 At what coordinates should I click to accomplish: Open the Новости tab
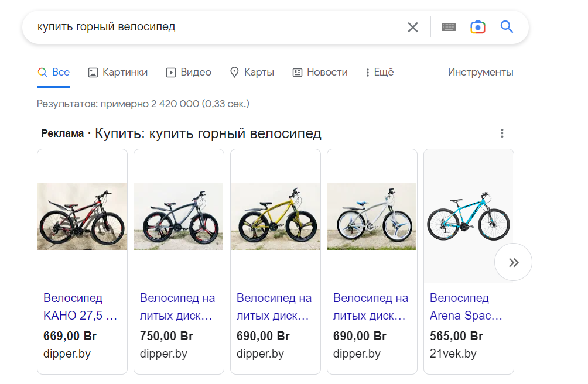pos(320,73)
